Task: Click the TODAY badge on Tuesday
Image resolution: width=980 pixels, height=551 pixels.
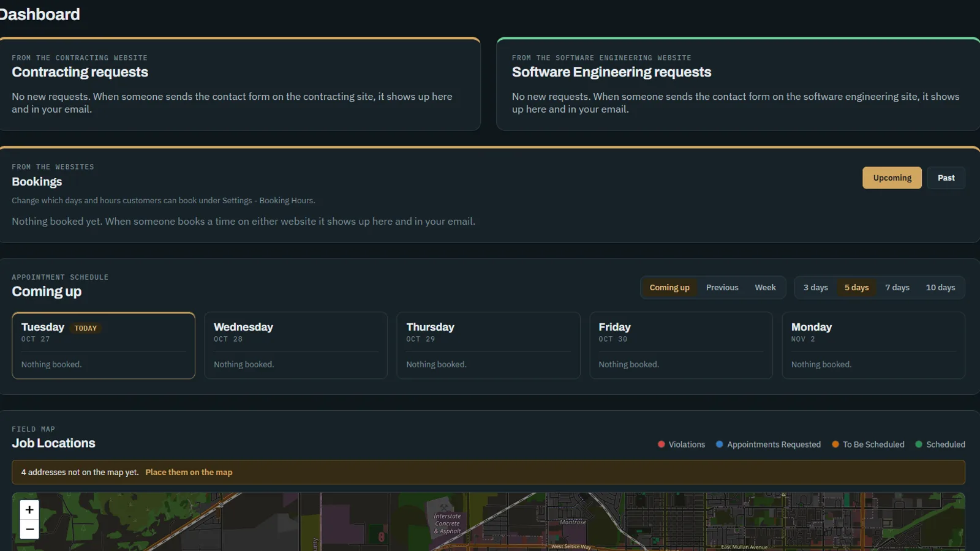Action: (86, 328)
